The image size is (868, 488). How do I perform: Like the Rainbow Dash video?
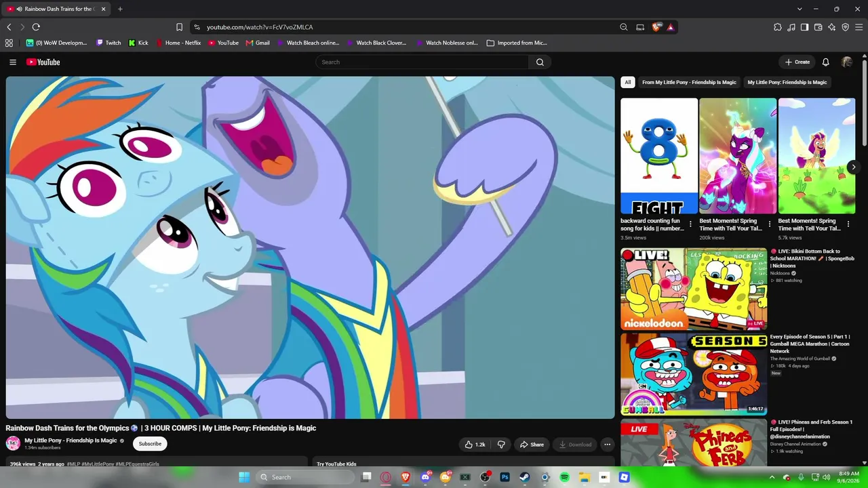(475, 445)
